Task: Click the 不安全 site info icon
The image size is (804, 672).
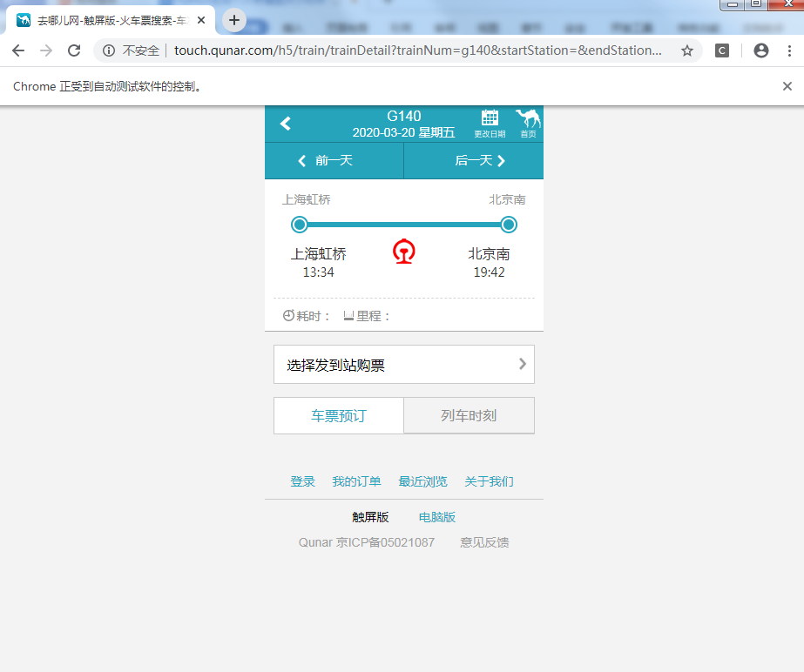Action: [109, 50]
